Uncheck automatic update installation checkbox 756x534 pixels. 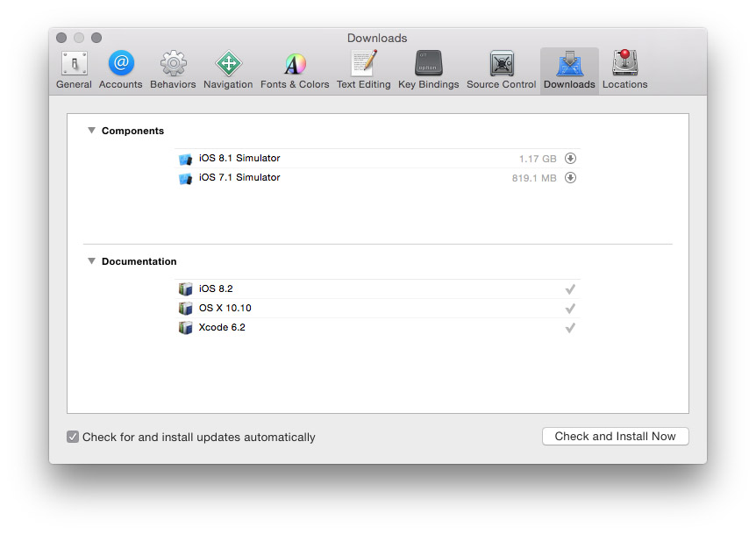(x=73, y=437)
